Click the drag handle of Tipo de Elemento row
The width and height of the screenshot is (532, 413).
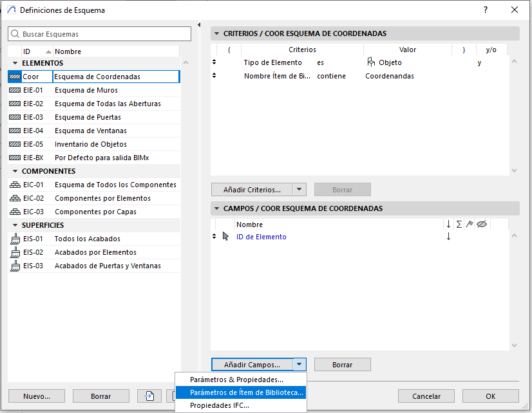click(x=214, y=62)
